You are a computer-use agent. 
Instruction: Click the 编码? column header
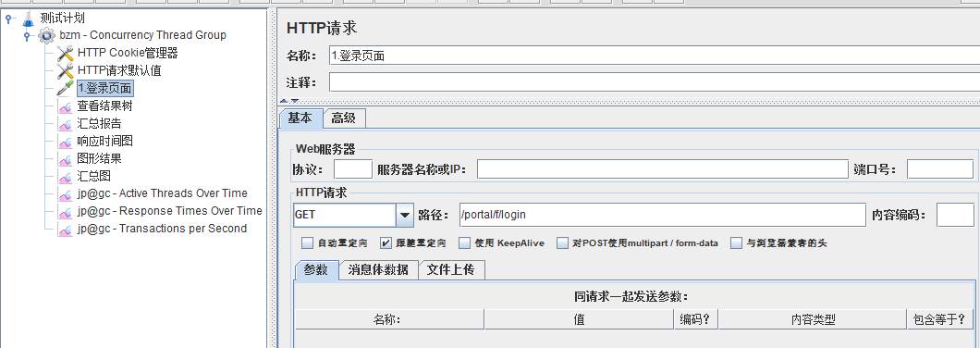click(696, 319)
